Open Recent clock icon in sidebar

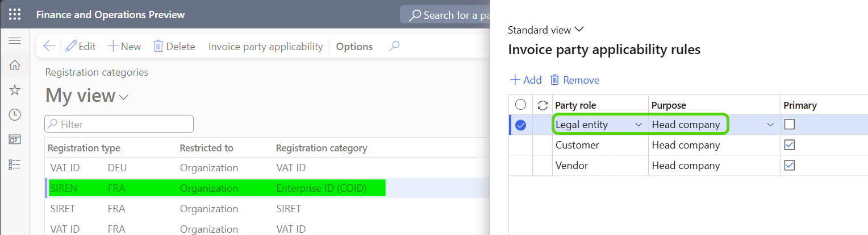(15, 114)
